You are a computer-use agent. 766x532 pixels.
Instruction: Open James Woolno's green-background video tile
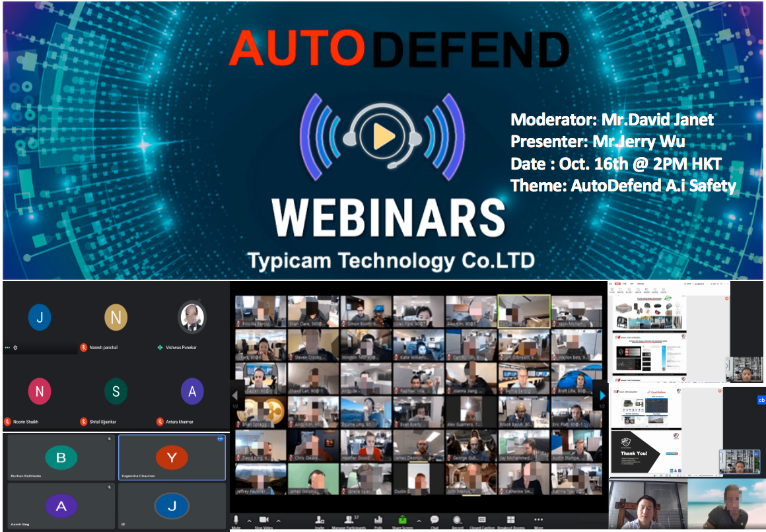(x=313, y=479)
